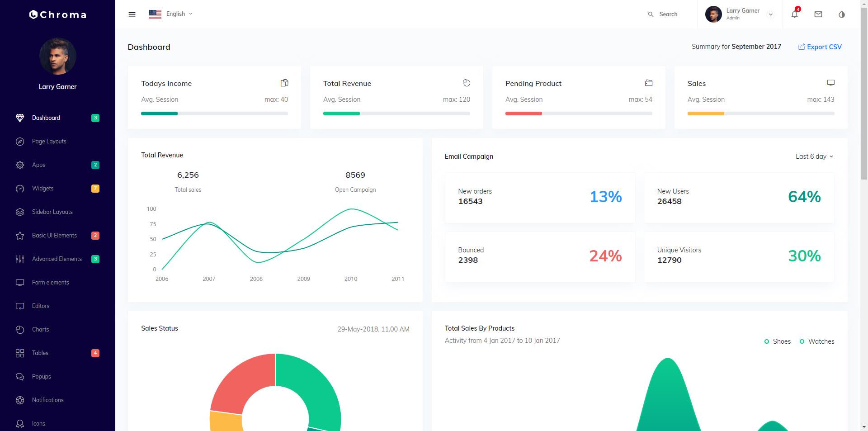Open Form elements menu item
The width and height of the screenshot is (868, 431).
click(x=57, y=283)
